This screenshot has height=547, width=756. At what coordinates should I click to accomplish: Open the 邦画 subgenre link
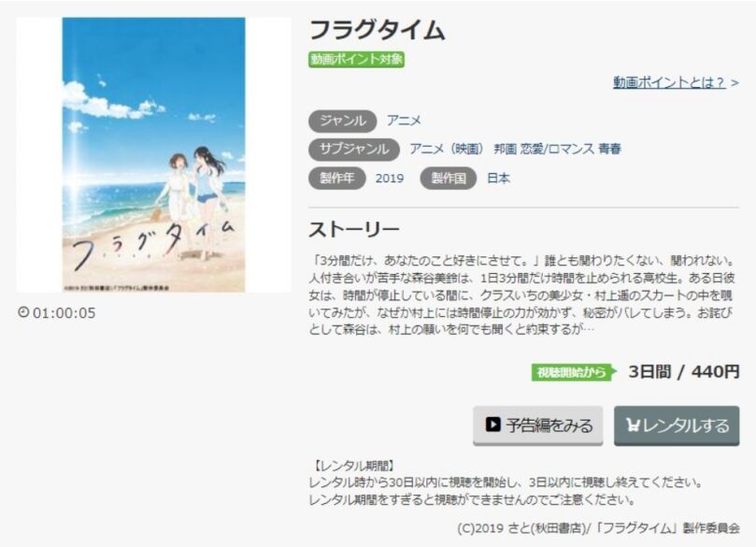coord(505,149)
